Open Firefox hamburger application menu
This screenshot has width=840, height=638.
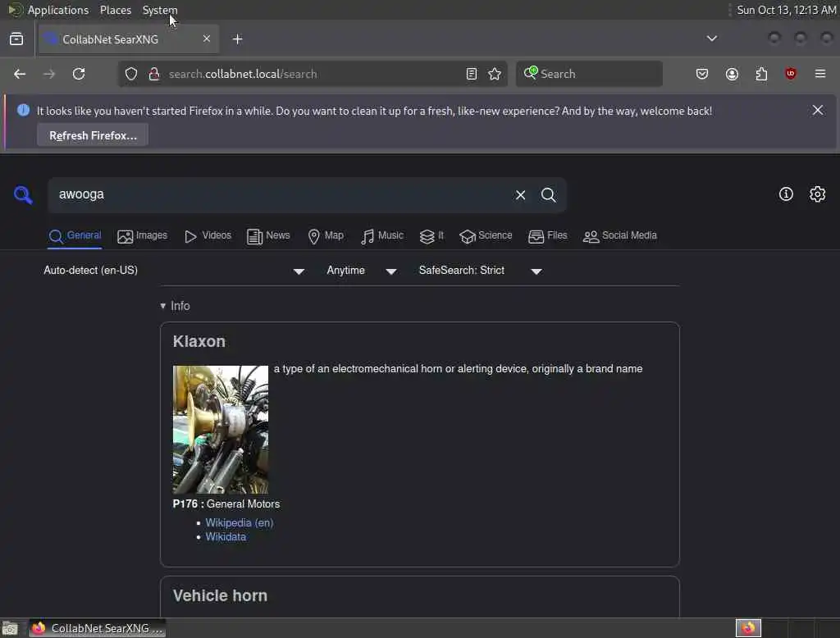[x=820, y=74]
